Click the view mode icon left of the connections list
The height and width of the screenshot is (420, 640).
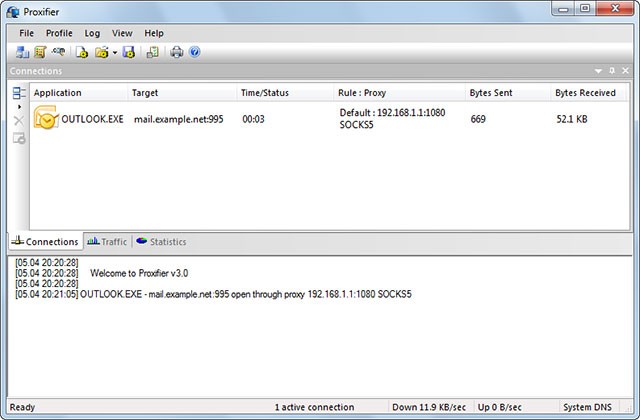click(x=19, y=93)
